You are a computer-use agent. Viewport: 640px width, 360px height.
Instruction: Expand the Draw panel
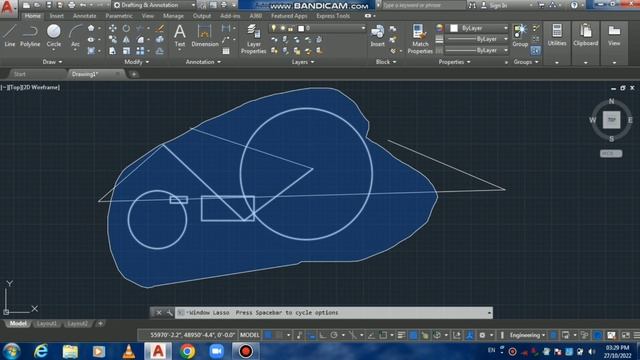tap(52, 62)
